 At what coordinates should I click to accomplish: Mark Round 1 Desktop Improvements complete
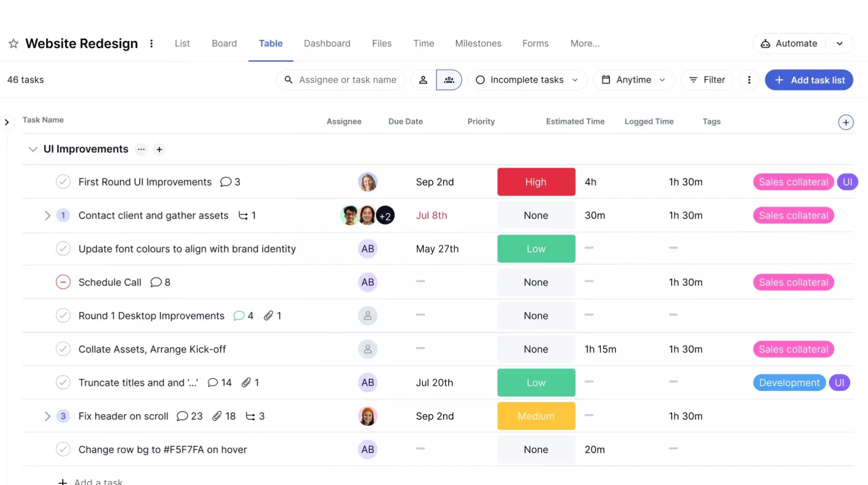[x=63, y=316]
